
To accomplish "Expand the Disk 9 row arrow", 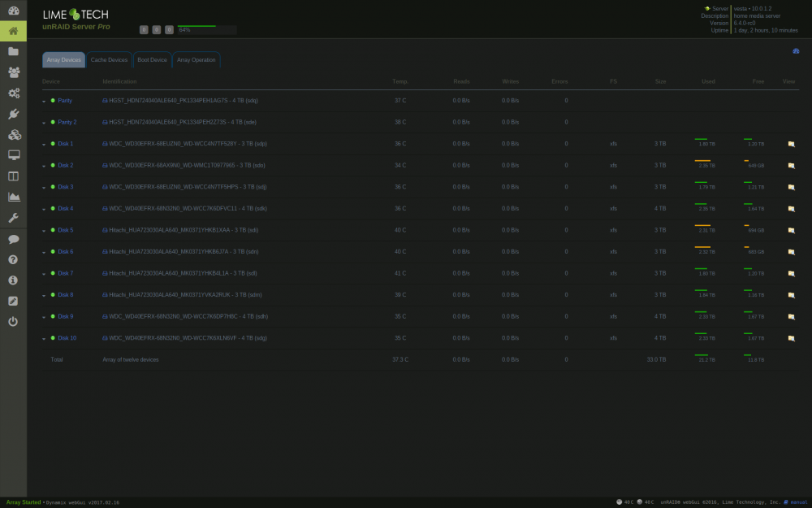I will tap(44, 317).
